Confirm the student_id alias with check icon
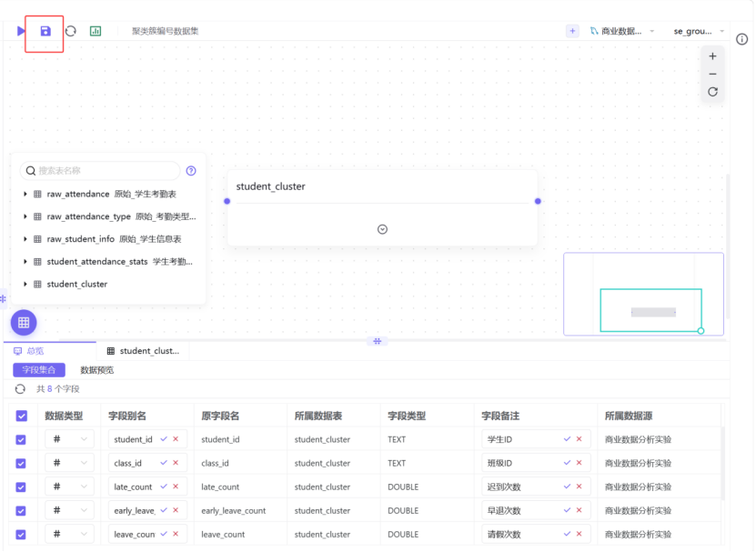Image resolution: width=756 pixels, height=552 pixels. tap(164, 439)
